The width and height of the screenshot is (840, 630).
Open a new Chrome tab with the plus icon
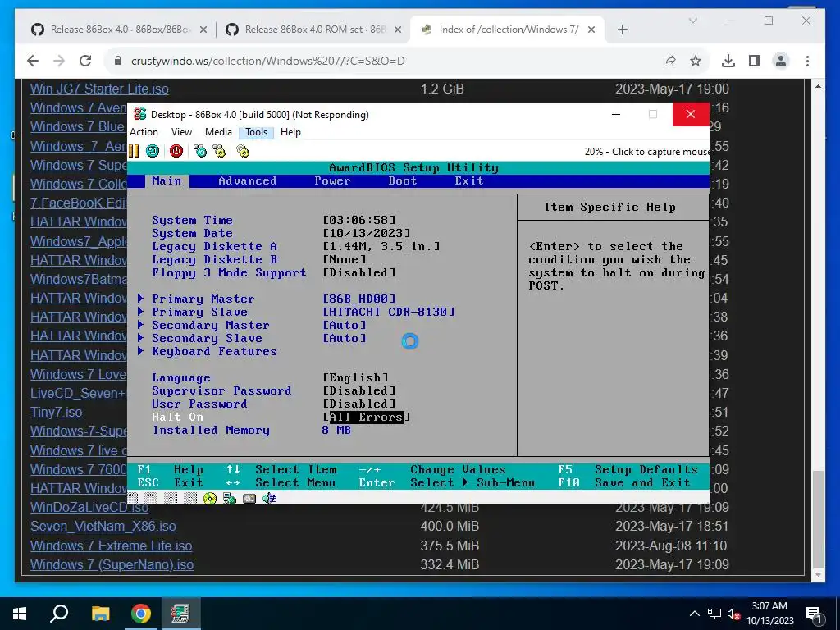(x=622, y=30)
